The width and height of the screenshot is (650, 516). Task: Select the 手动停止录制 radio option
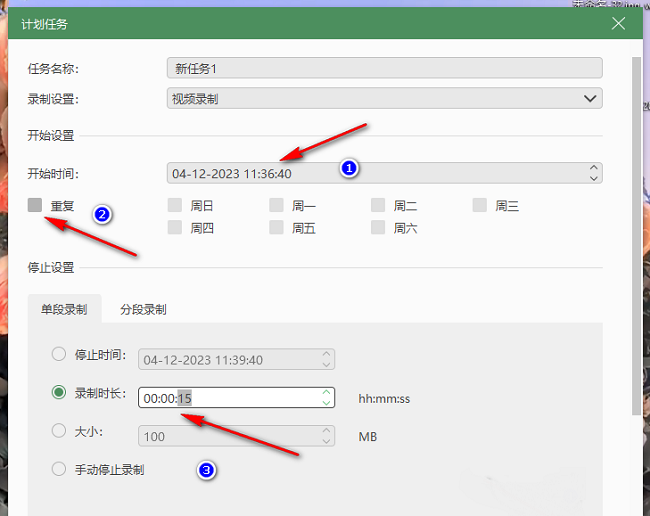click(59, 469)
